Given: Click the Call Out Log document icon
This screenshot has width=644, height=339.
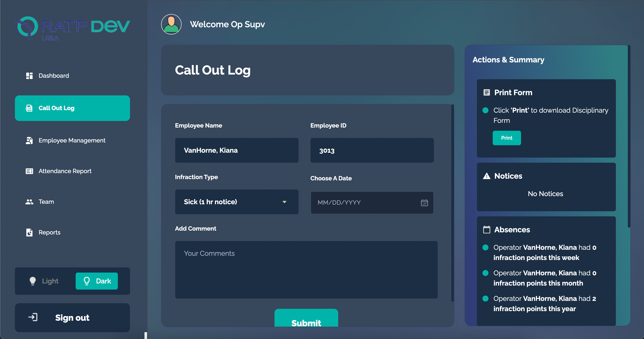Looking at the screenshot, I should click(x=29, y=108).
